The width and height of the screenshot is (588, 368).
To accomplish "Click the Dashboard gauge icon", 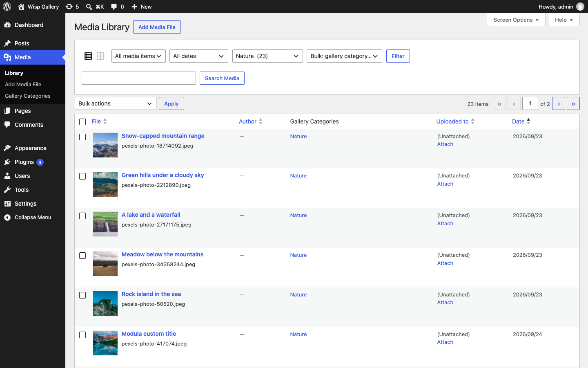I will [x=7, y=25].
